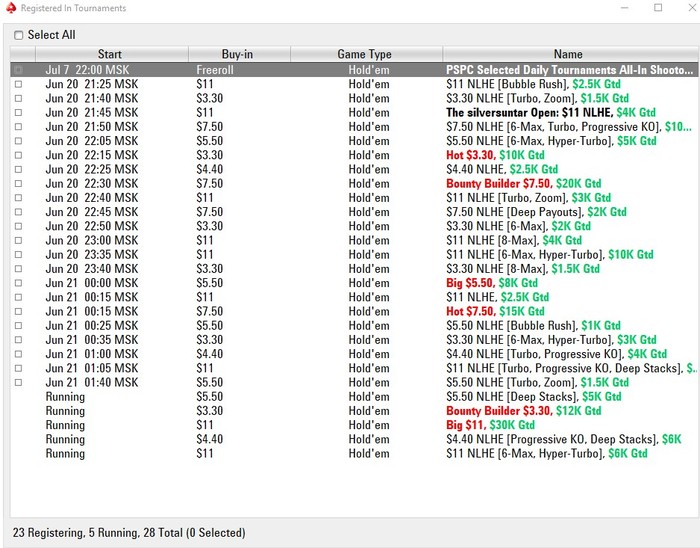The width and height of the screenshot is (700, 548).
Task: Select $11 NLHE [8-Max], $4K Gtd
Action: point(354,241)
